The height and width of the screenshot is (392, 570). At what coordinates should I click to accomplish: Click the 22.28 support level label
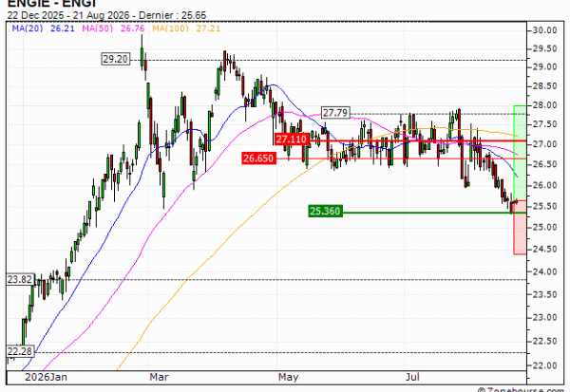[x=20, y=351]
